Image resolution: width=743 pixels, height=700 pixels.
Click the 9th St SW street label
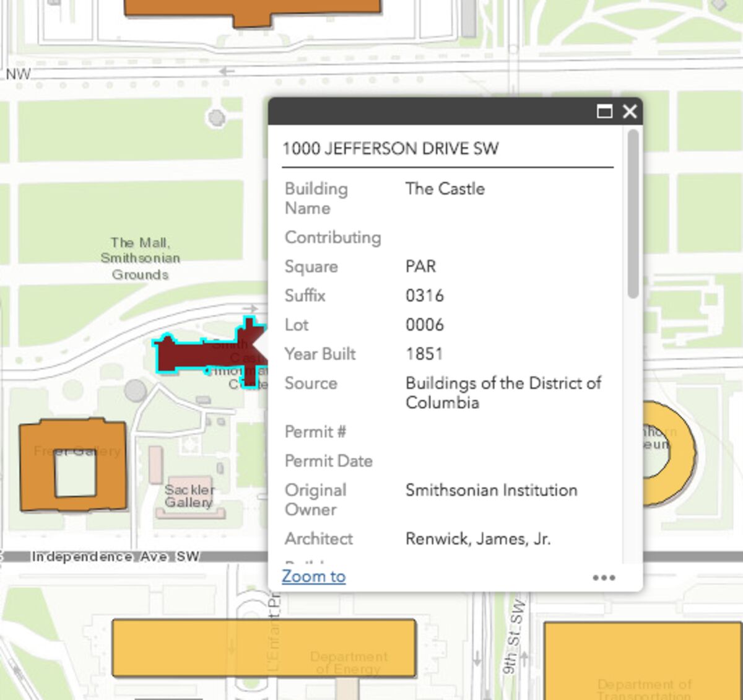point(513,637)
